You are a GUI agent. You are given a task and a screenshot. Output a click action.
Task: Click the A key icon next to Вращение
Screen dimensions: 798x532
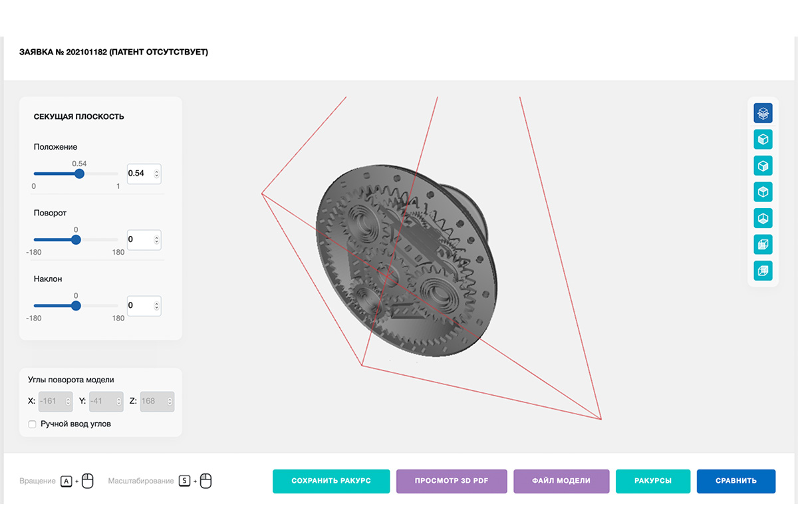tap(66, 481)
